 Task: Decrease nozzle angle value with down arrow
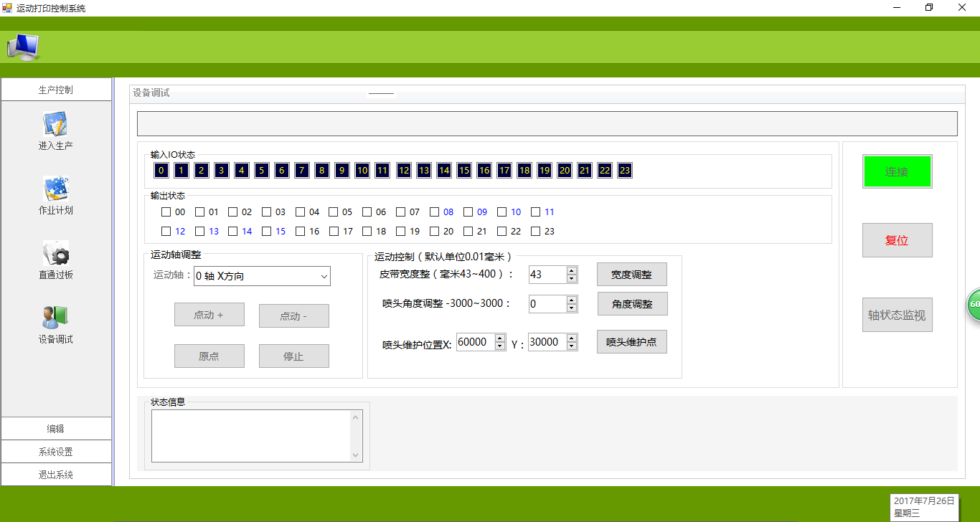point(572,308)
